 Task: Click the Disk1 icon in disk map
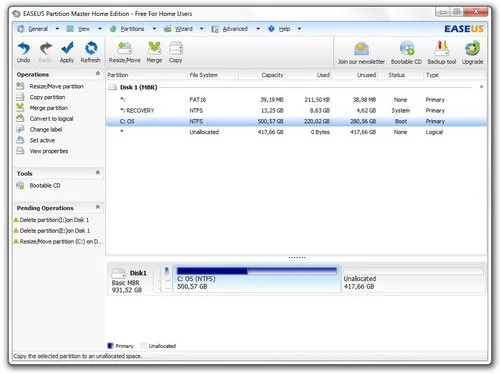click(118, 274)
